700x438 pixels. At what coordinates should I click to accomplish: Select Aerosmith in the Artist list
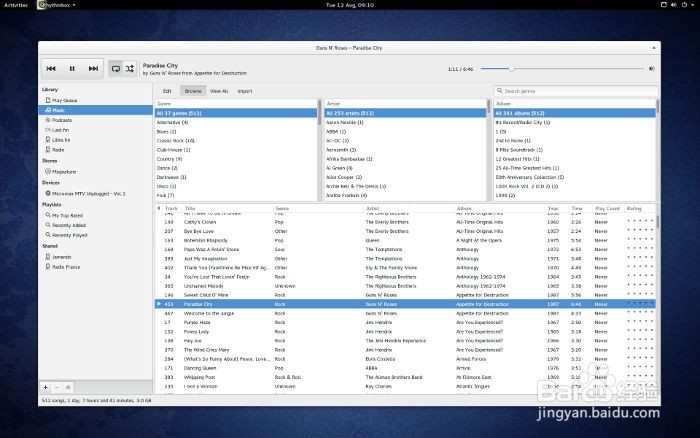pyautogui.click(x=405, y=150)
